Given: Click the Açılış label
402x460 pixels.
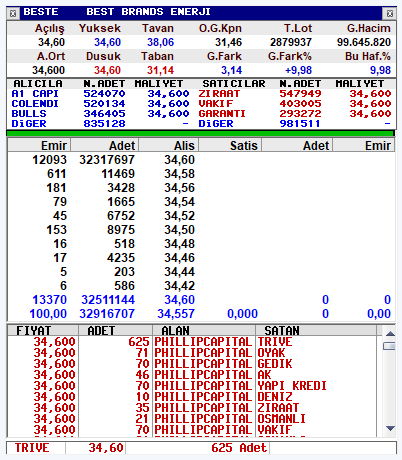Looking at the screenshot, I should point(50,29).
